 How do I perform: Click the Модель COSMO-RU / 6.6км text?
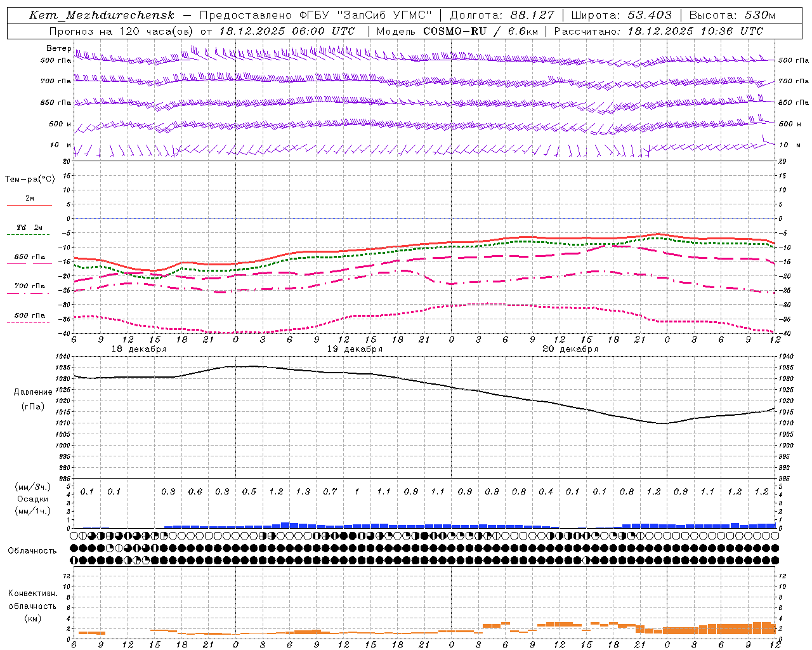coord(458,31)
